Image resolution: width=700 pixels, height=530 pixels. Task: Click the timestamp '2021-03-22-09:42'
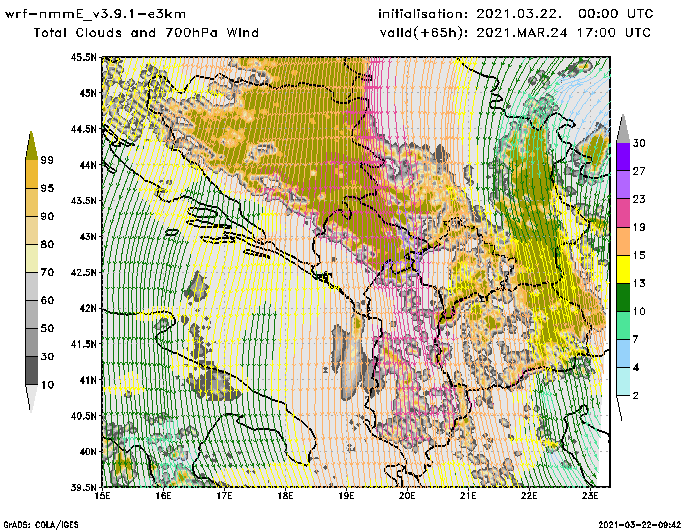[640, 525]
